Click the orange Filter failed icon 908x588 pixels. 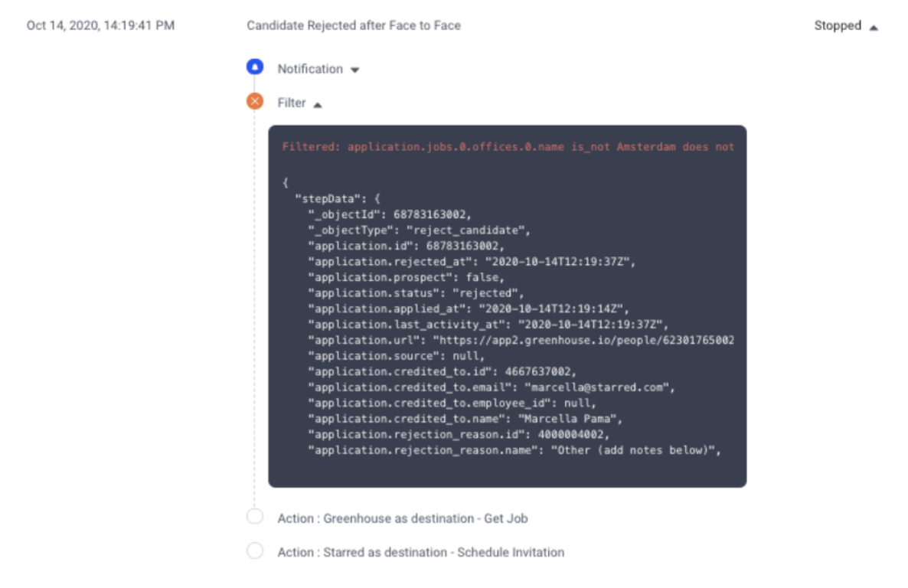[255, 101]
